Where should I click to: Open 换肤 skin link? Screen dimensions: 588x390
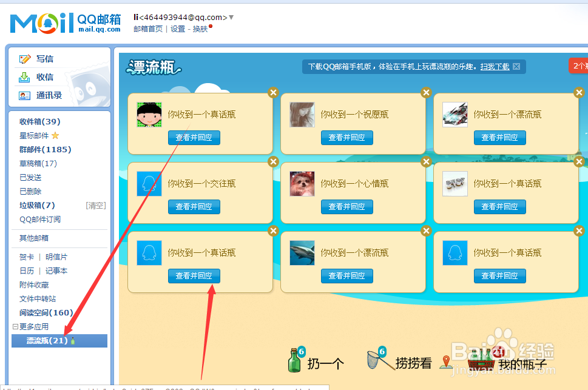pyautogui.click(x=200, y=29)
